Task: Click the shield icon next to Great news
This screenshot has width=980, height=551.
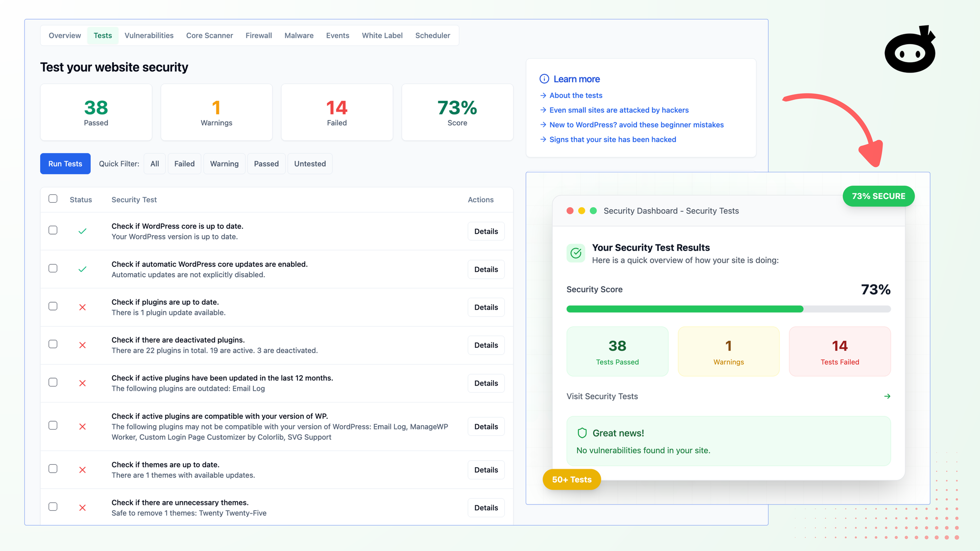Action: click(x=582, y=433)
